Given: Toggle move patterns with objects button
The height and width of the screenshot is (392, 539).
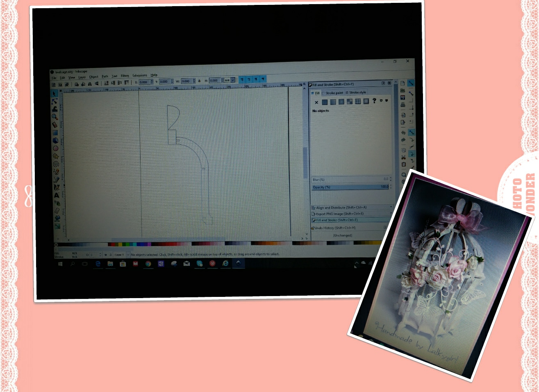Looking at the screenshot, I should (263, 79).
